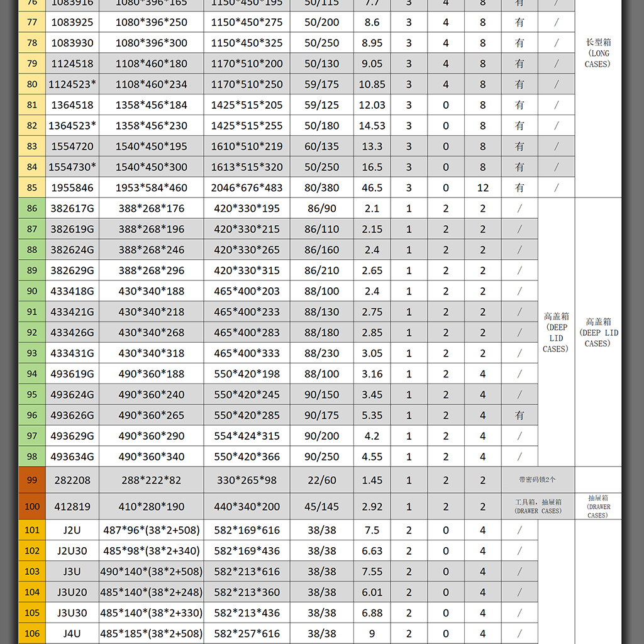Viewport: 644px width, 644px height.
Task: Select model code 1955846
Action: click(72, 187)
